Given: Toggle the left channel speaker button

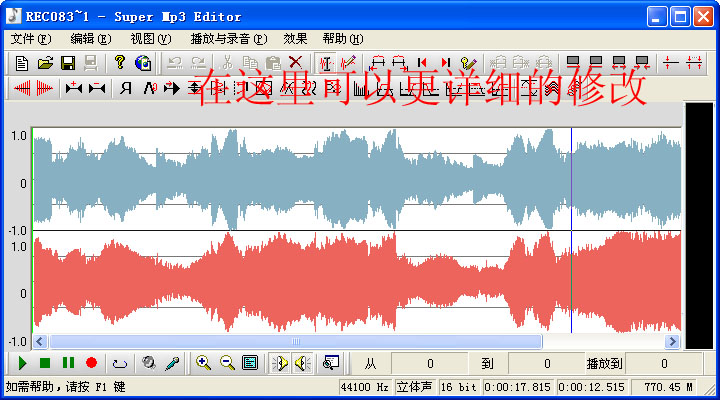Looking at the screenshot, I should [280, 363].
